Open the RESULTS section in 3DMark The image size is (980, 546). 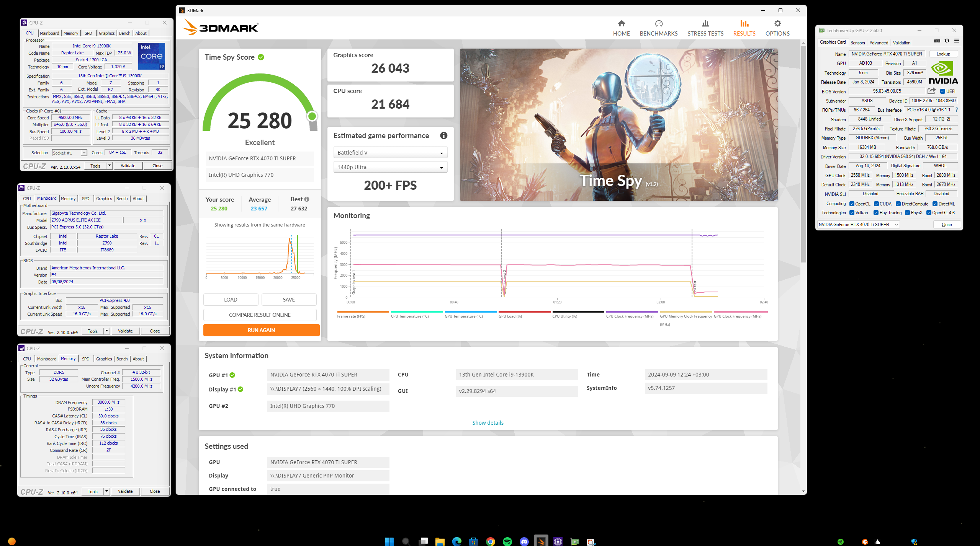(744, 28)
